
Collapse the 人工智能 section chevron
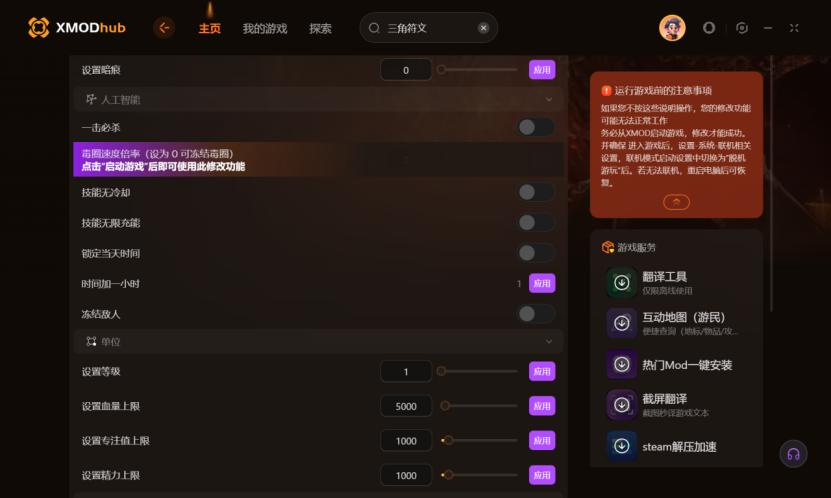(x=549, y=100)
